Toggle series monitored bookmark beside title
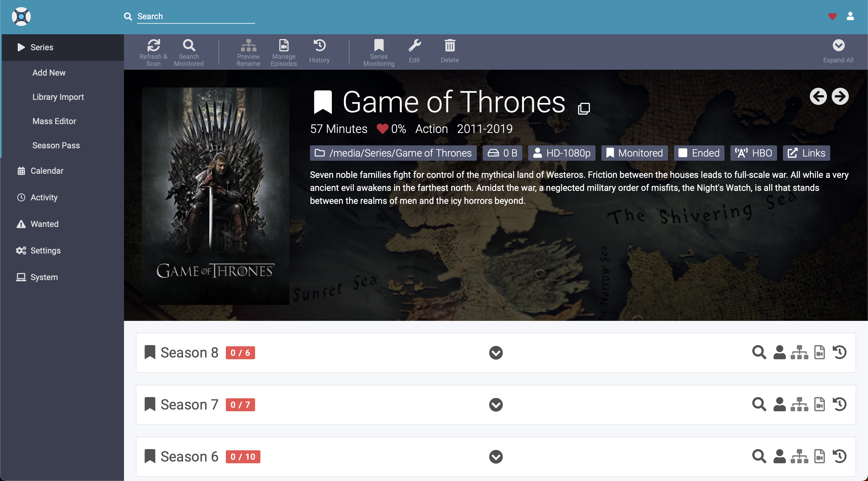 [x=323, y=102]
